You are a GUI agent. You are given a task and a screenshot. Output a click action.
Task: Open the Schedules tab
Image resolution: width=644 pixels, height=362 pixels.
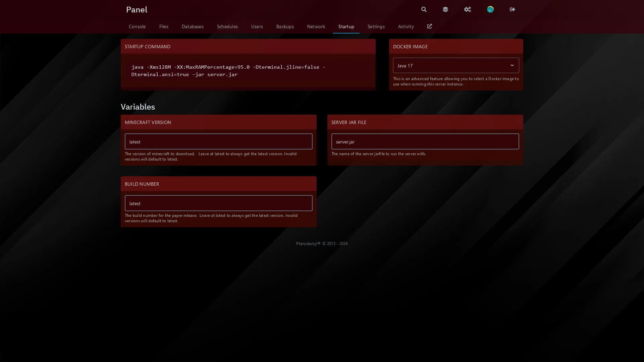coord(227,26)
